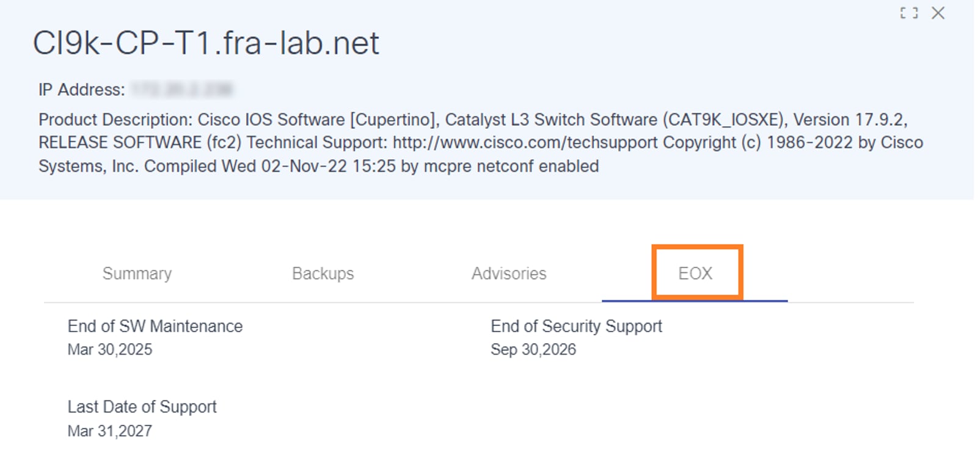Click the Sep 30,2026 date
This screenshot has width=980, height=453.
[x=533, y=350]
